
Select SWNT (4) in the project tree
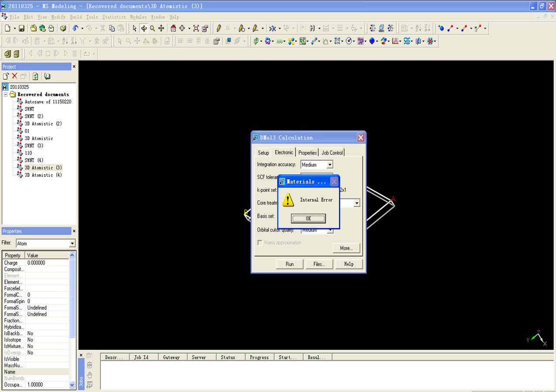pyautogui.click(x=34, y=160)
